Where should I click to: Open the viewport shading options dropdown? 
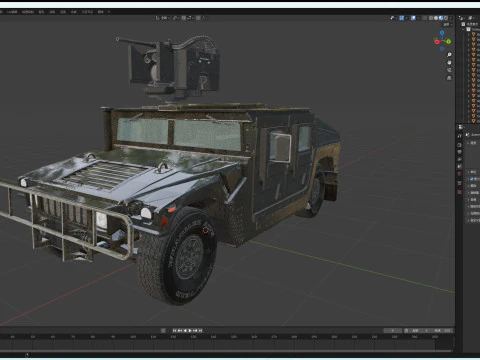[x=451, y=18]
